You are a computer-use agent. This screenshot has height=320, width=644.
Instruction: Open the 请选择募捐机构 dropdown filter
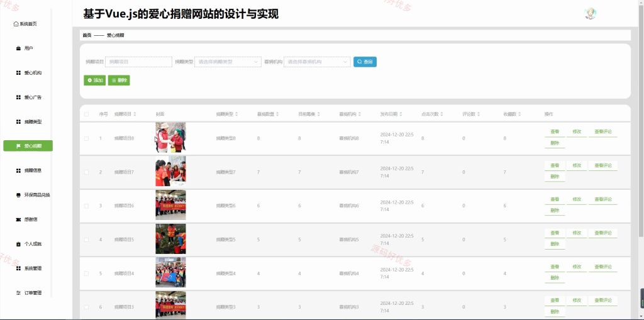click(x=317, y=62)
